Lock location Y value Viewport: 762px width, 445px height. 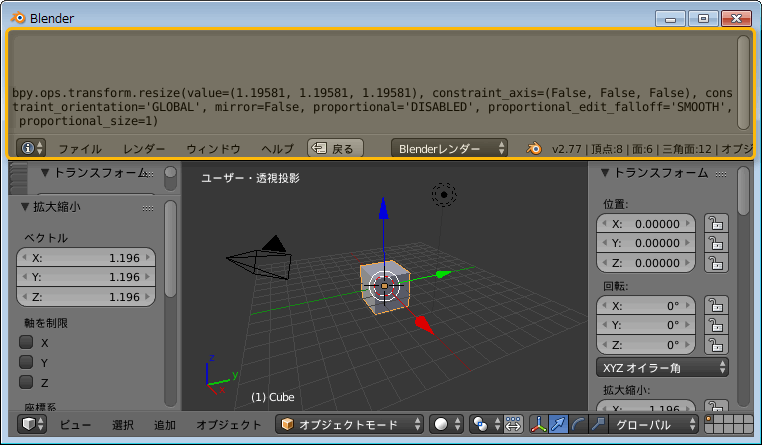pyautogui.click(x=716, y=243)
